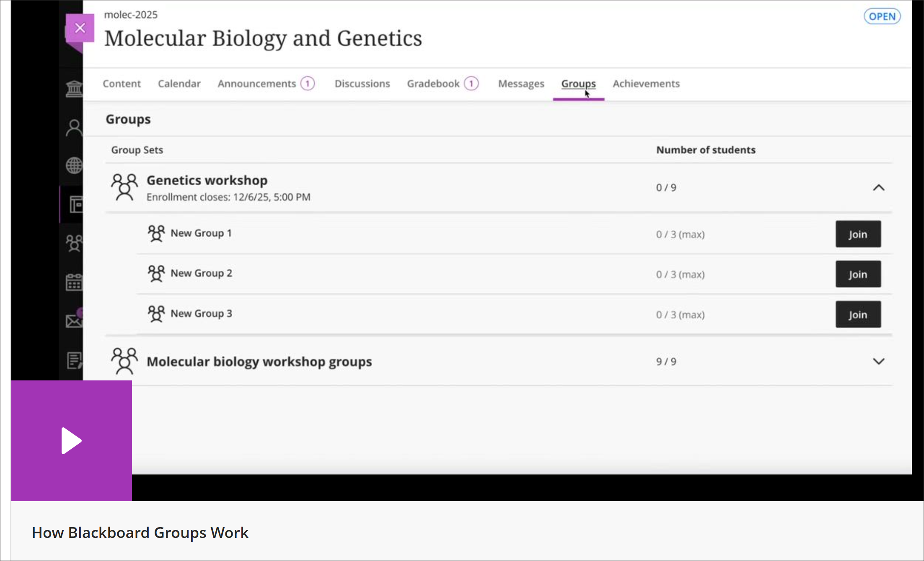Switch to the Discussions tab
Viewport: 924px width, 561px height.
click(x=362, y=83)
